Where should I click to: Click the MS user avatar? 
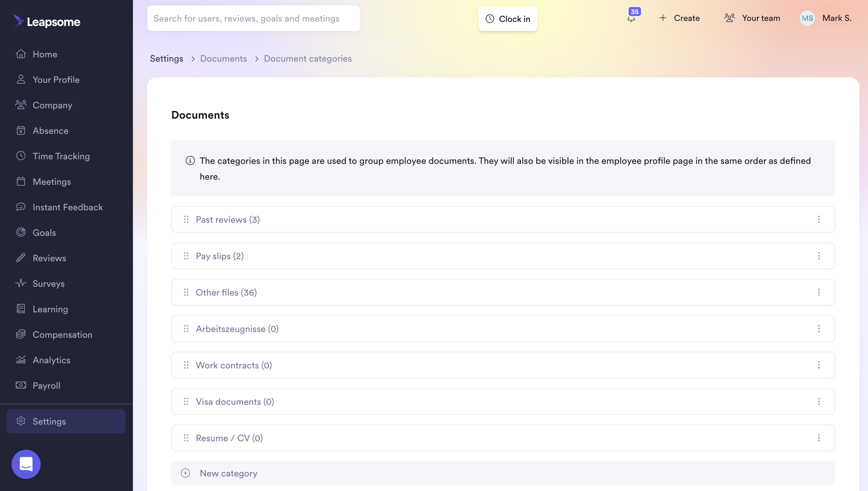(x=807, y=18)
